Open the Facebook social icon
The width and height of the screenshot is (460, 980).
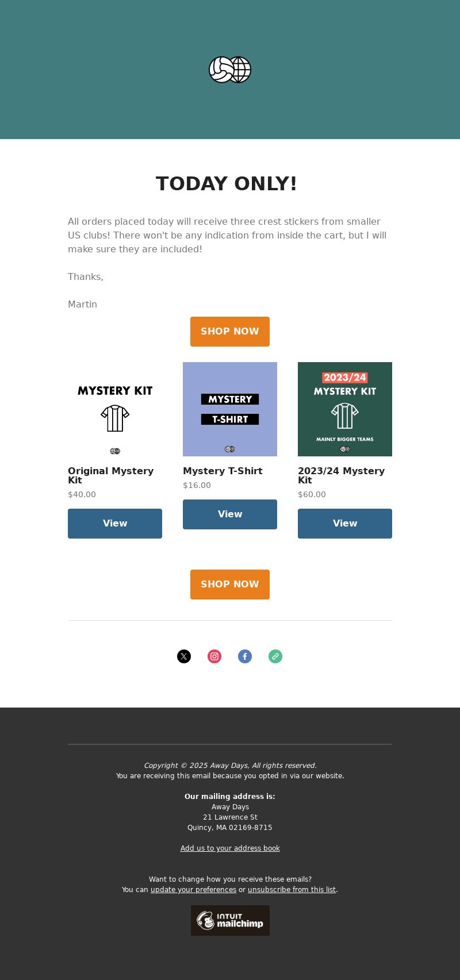[x=245, y=656]
